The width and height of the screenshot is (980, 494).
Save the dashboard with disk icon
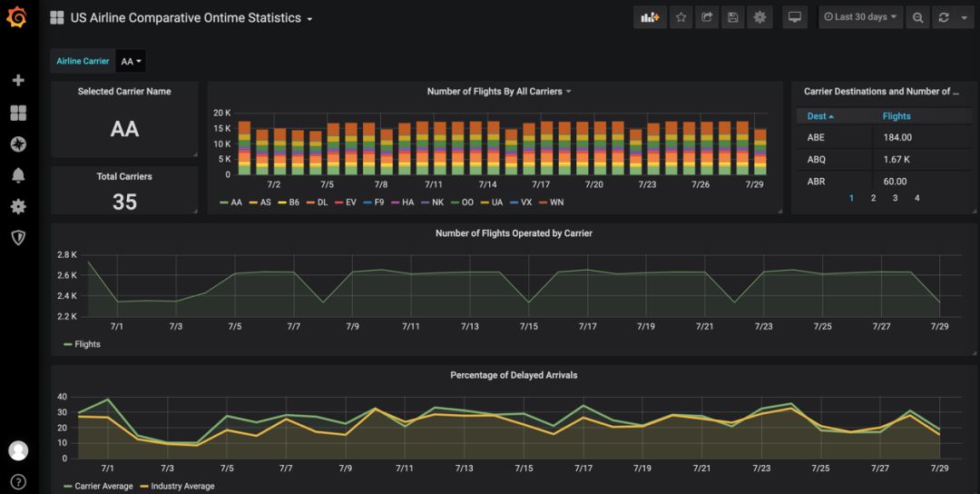click(733, 17)
